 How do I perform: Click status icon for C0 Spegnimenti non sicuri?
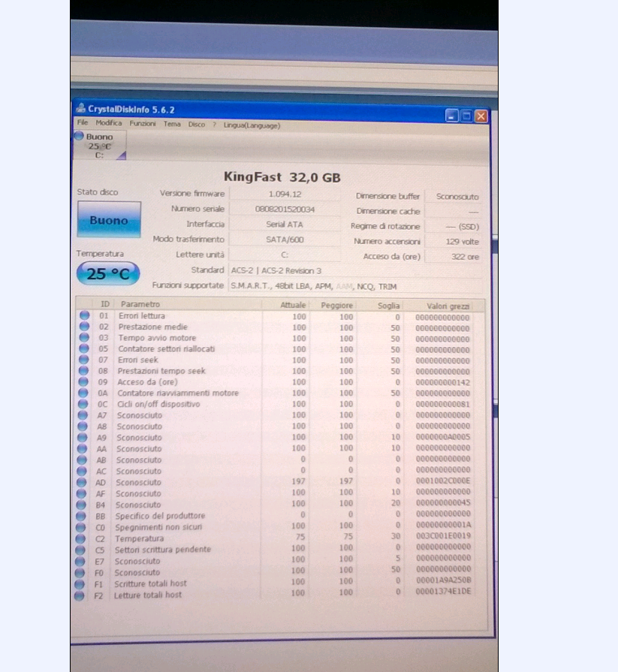[x=80, y=527]
